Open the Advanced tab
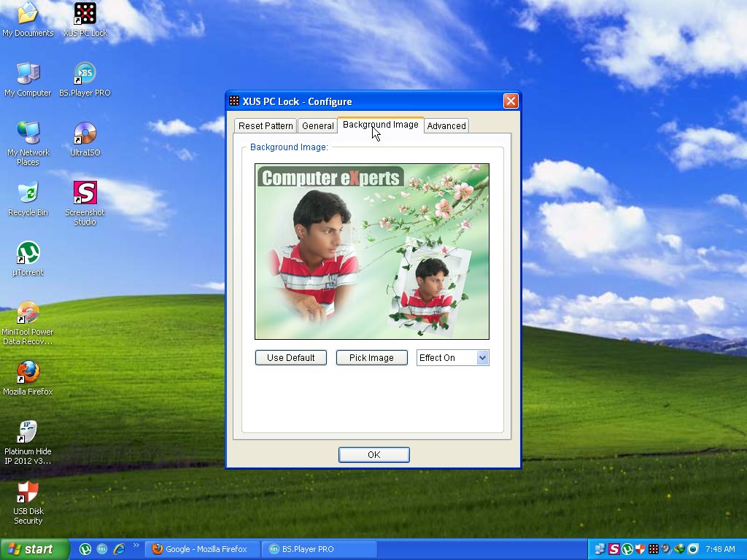 [x=446, y=125]
